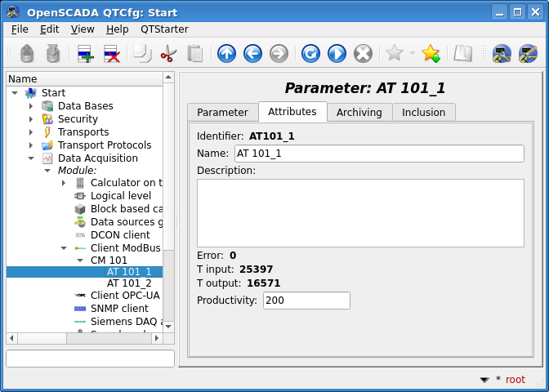Click the Delete item toolbar icon
Screen dimensions: 549x392
(111, 54)
